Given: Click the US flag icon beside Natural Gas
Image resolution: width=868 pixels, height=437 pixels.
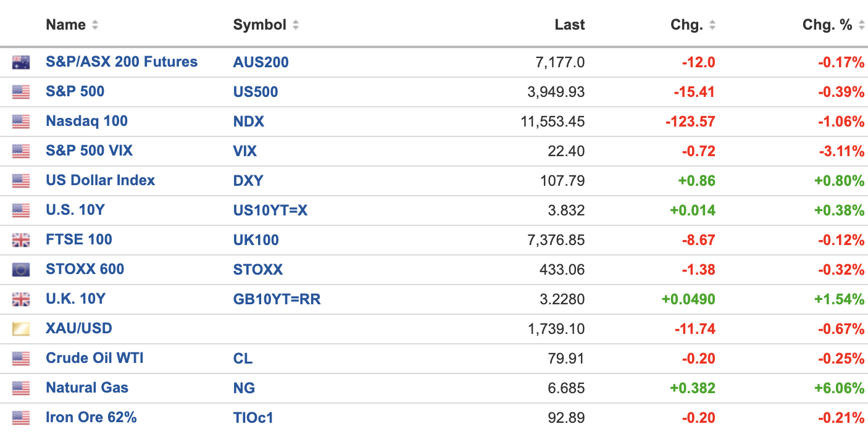Looking at the screenshot, I should (x=20, y=388).
